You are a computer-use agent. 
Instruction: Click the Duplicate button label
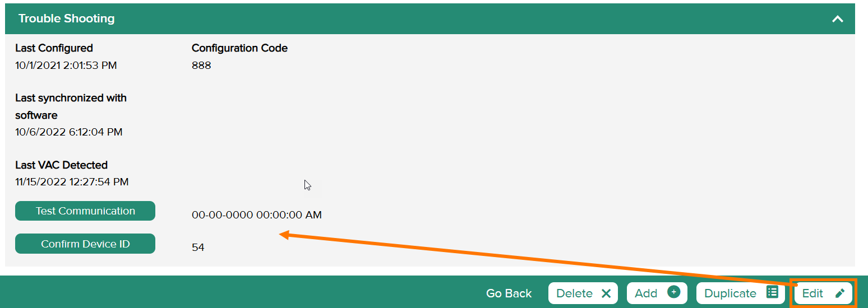point(730,293)
